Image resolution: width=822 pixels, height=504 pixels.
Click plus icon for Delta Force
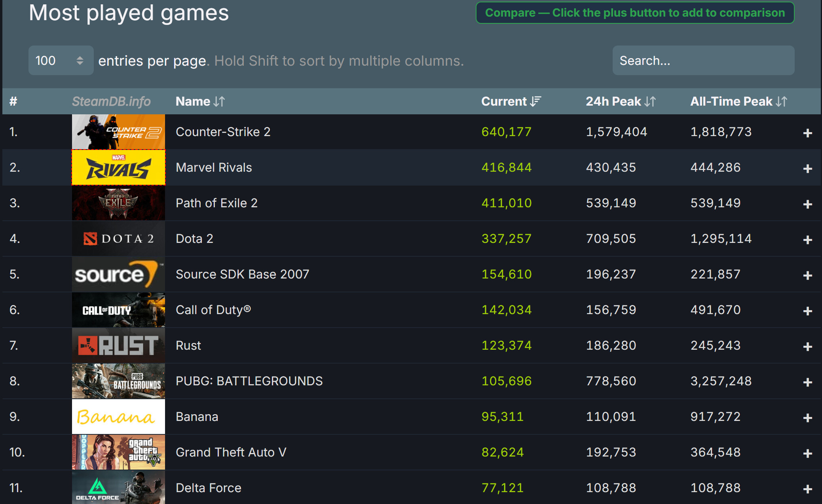[807, 489]
